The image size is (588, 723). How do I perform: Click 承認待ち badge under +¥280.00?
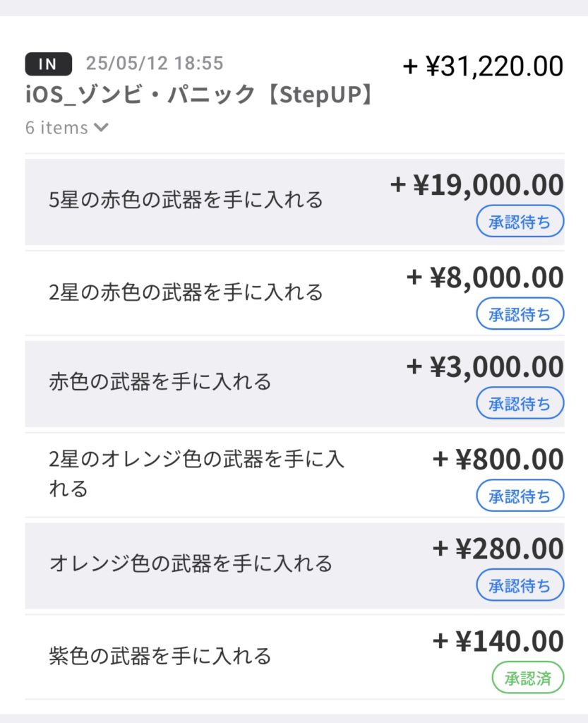pyautogui.click(x=520, y=587)
